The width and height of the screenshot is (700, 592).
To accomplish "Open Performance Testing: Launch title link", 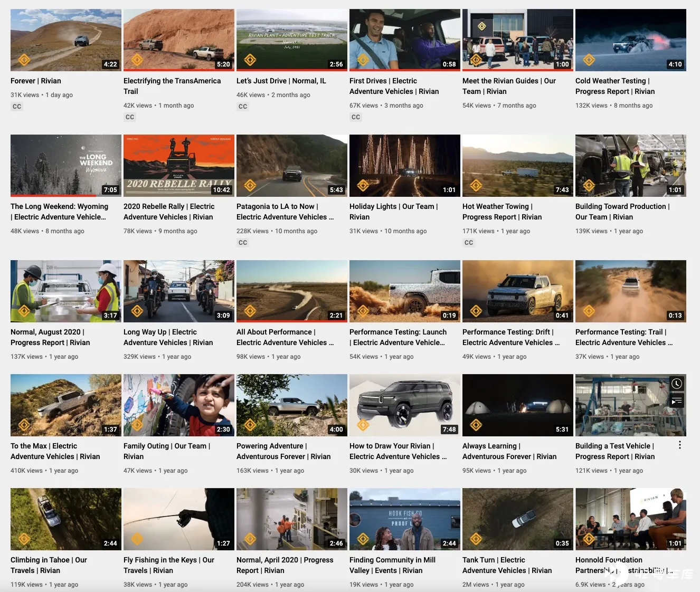I will coord(398,337).
